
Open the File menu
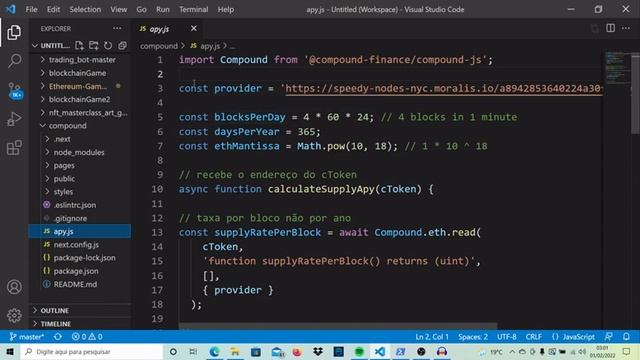click(x=31, y=9)
